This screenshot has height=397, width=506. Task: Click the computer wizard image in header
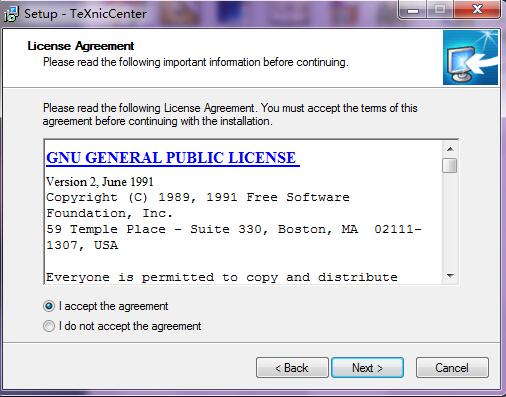470,58
